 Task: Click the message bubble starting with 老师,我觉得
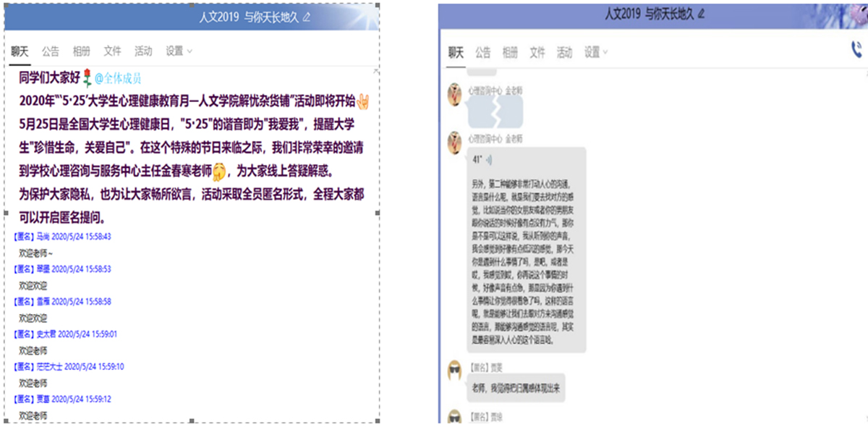click(516, 389)
